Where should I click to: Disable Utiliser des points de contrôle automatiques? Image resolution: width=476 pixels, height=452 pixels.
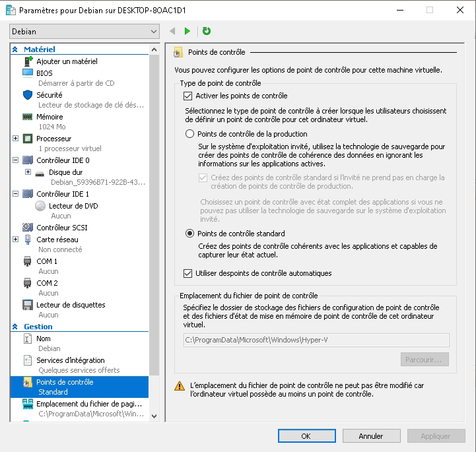click(188, 273)
